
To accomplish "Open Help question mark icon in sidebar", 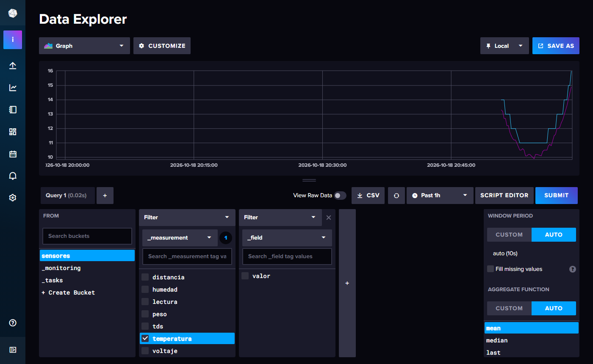I will [x=13, y=323].
